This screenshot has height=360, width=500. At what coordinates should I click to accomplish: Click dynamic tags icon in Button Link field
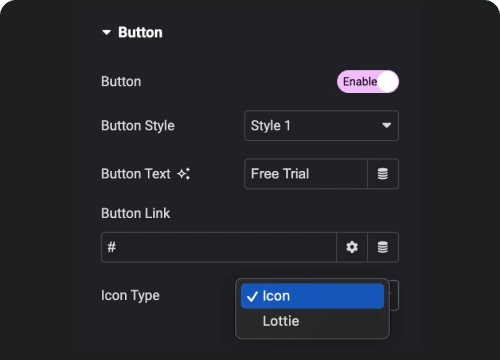[x=383, y=247]
